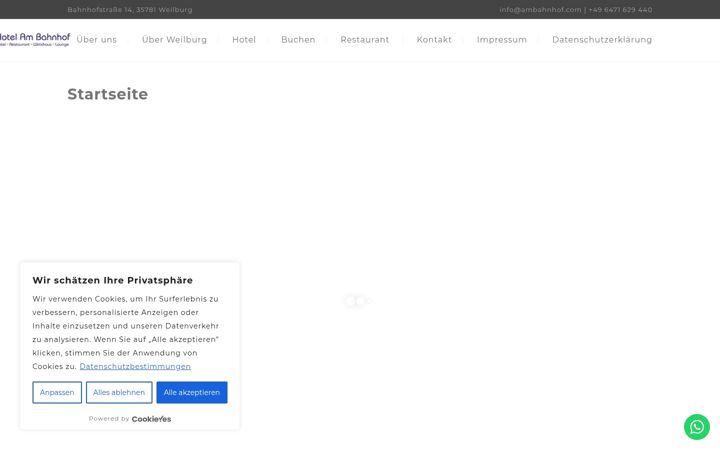Click the Startseite heading
The image size is (720, 450).
tap(107, 94)
